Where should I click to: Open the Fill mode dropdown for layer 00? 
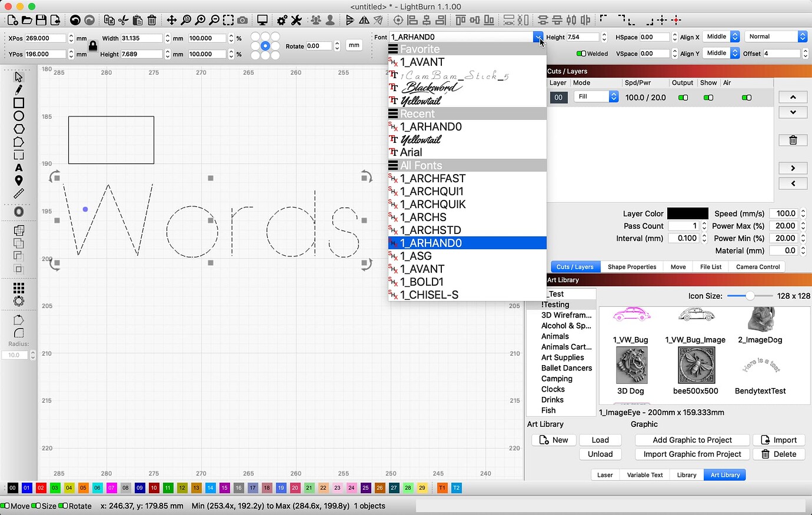tap(614, 96)
